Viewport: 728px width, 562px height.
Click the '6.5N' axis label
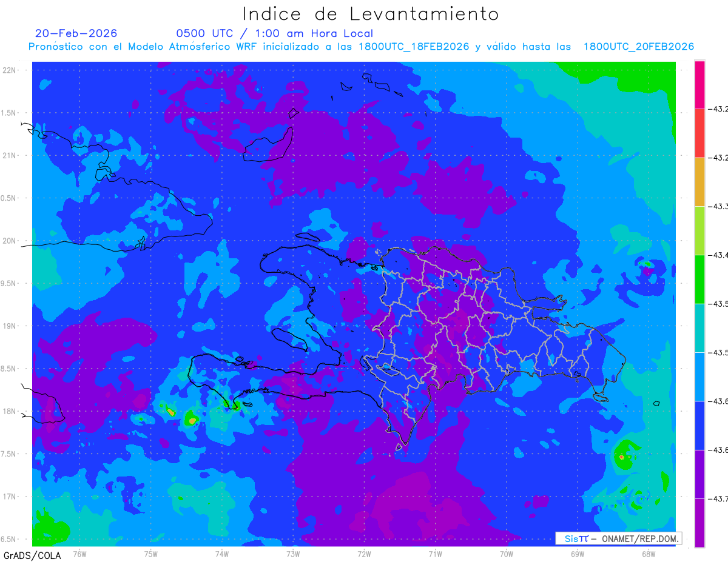[10, 540]
